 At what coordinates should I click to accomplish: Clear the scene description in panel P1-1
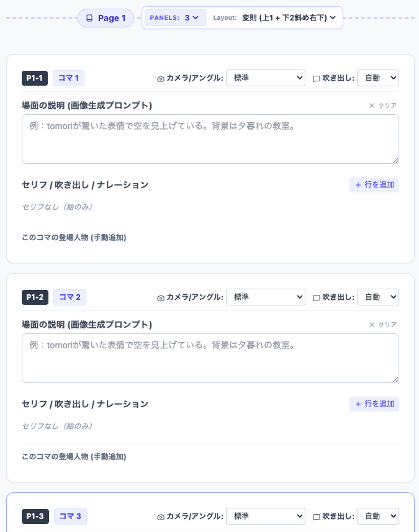click(382, 106)
